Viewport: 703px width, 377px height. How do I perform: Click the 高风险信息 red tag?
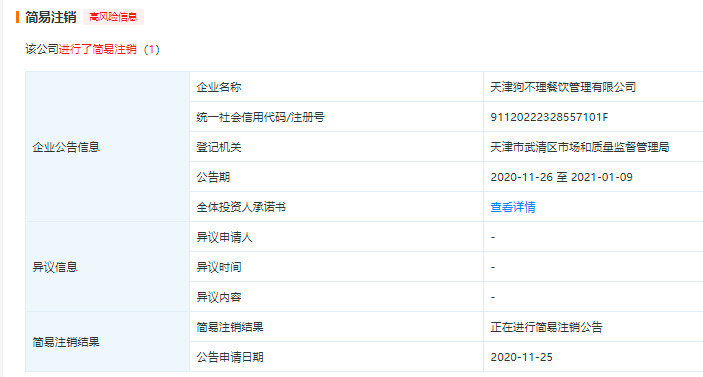pyautogui.click(x=113, y=17)
